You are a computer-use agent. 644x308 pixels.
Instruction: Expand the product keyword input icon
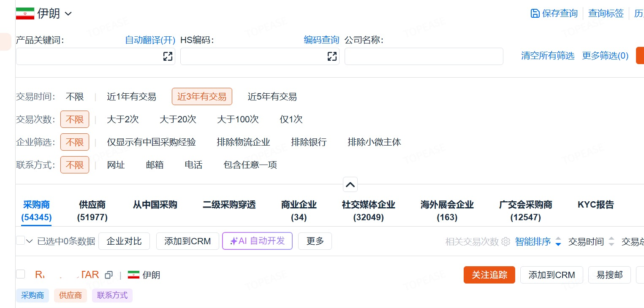click(168, 57)
